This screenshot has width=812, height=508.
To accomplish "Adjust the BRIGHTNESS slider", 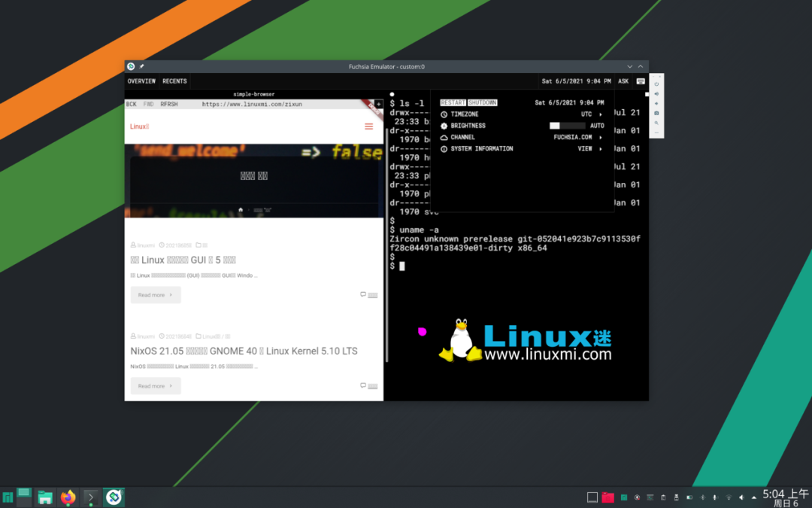I will click(567, 126).
